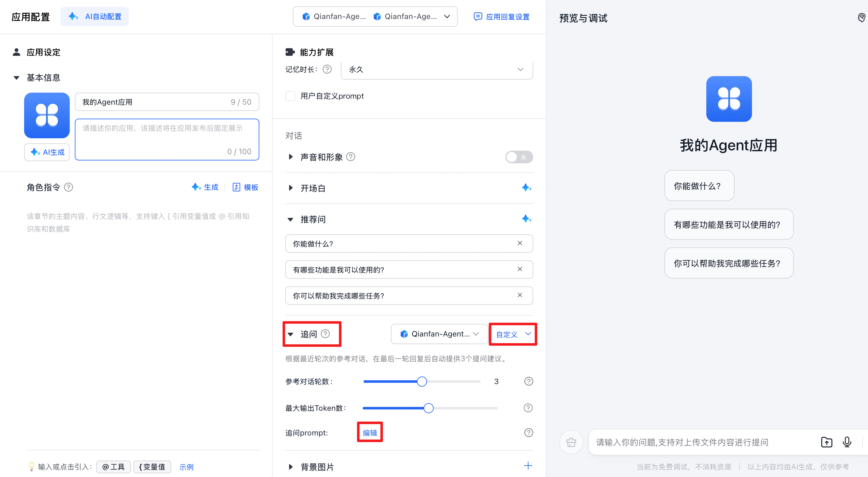Open the Qianfan-Age model selector dropdown

375,16
